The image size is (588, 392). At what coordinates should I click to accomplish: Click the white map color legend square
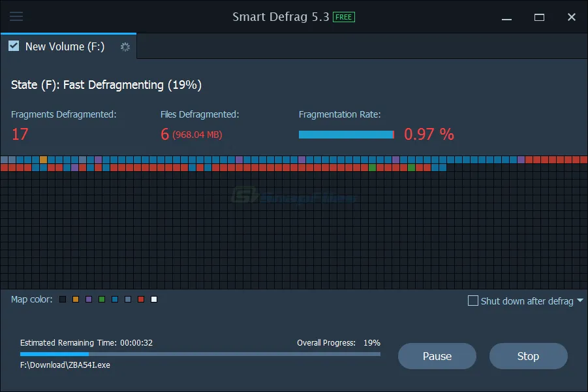[154, 299]
